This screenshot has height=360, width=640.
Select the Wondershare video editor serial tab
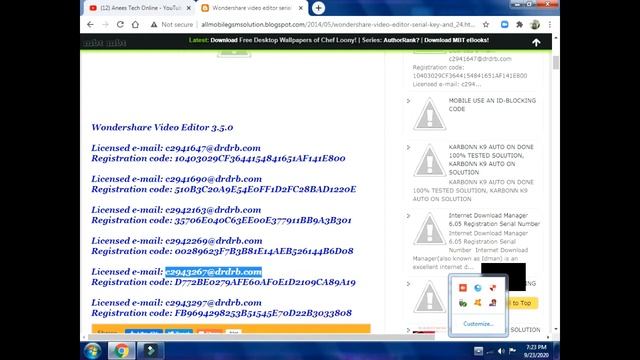coord(251,8)
